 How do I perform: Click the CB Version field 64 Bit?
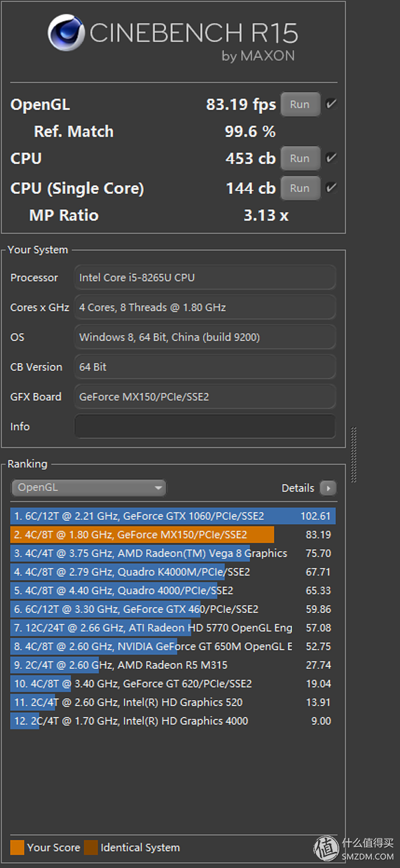[x=205, y=367]
